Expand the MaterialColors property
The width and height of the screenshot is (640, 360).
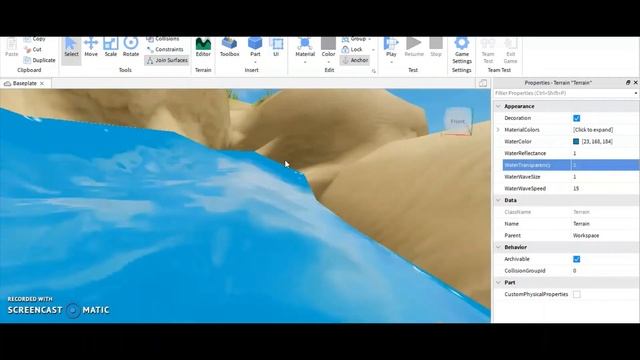[x=498, y=130]
